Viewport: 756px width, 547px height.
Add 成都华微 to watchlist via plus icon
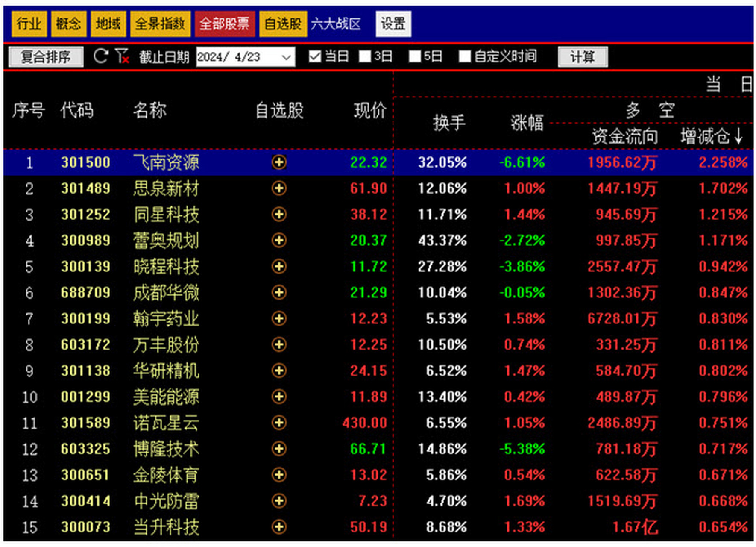pos(279,292)
